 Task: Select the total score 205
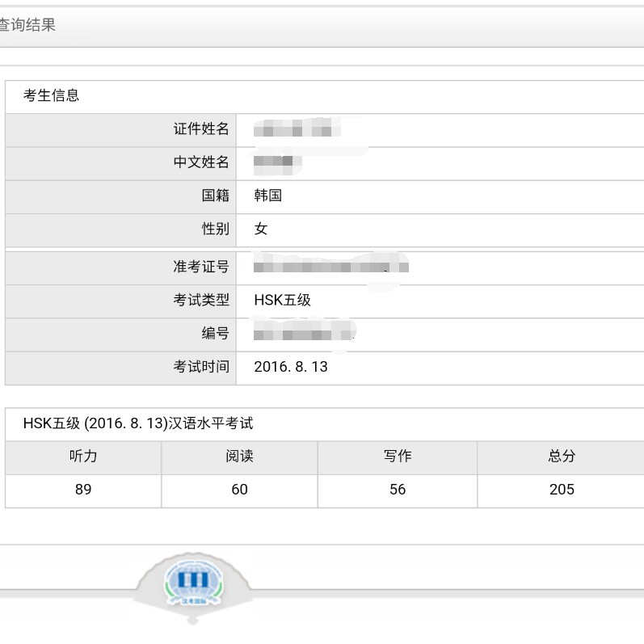coord(562,490)
